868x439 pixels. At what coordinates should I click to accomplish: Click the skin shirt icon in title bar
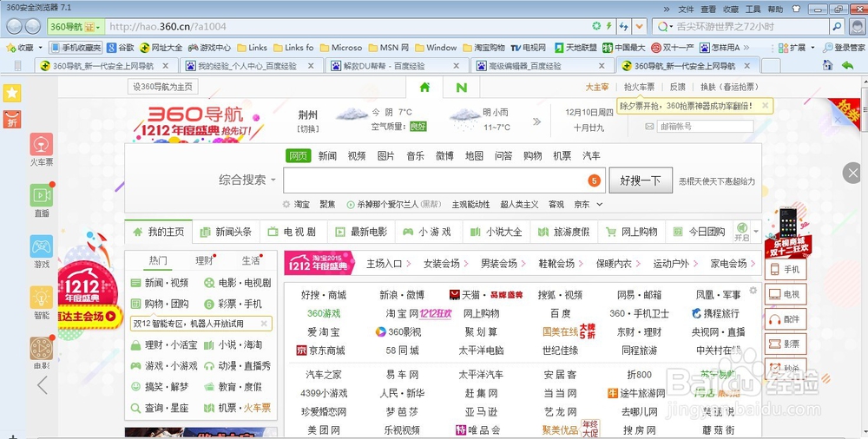[x=796, y=9]
